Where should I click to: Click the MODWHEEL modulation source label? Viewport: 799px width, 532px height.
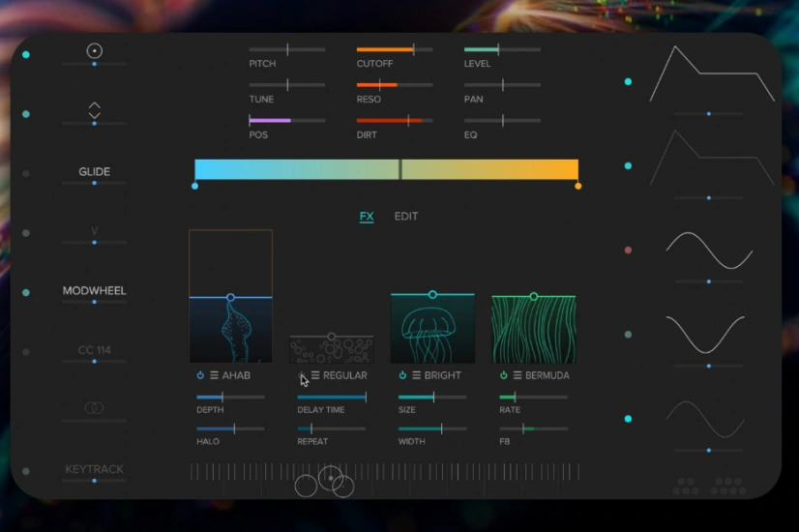(94, 290)
